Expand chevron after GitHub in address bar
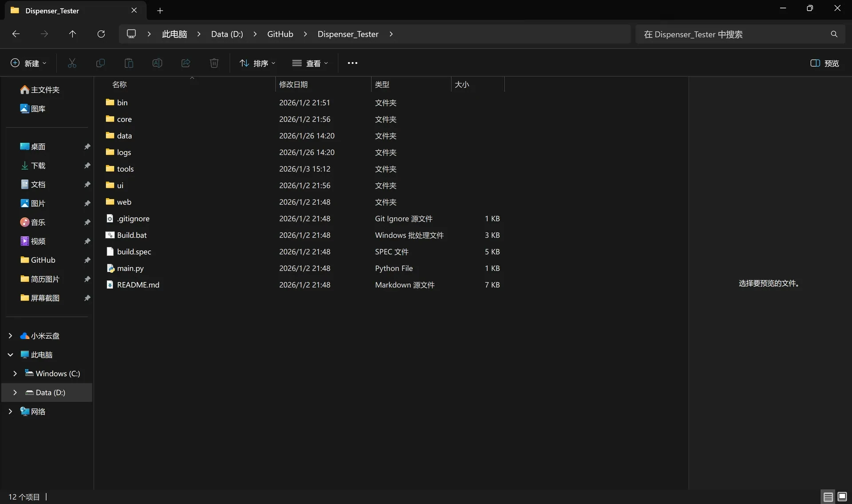The width and height of the screenshot is (852, 504). click(x=305, y=34)
